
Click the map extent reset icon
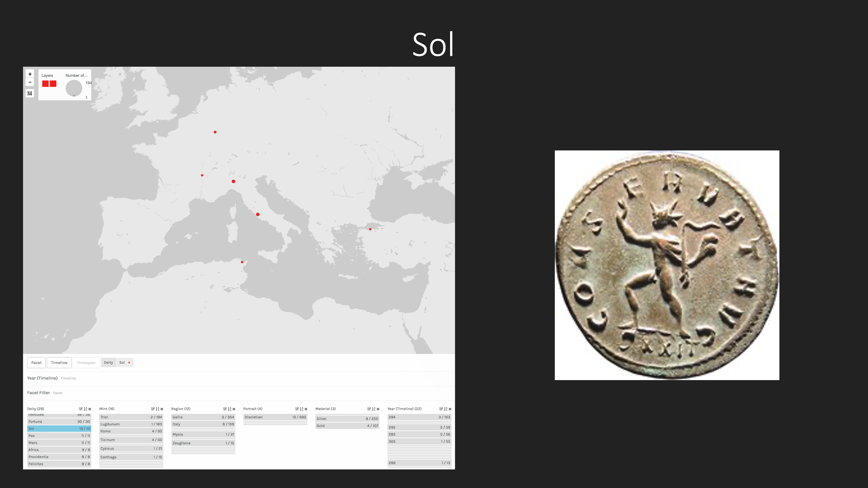pyautogui.click(x=30, y=93)
